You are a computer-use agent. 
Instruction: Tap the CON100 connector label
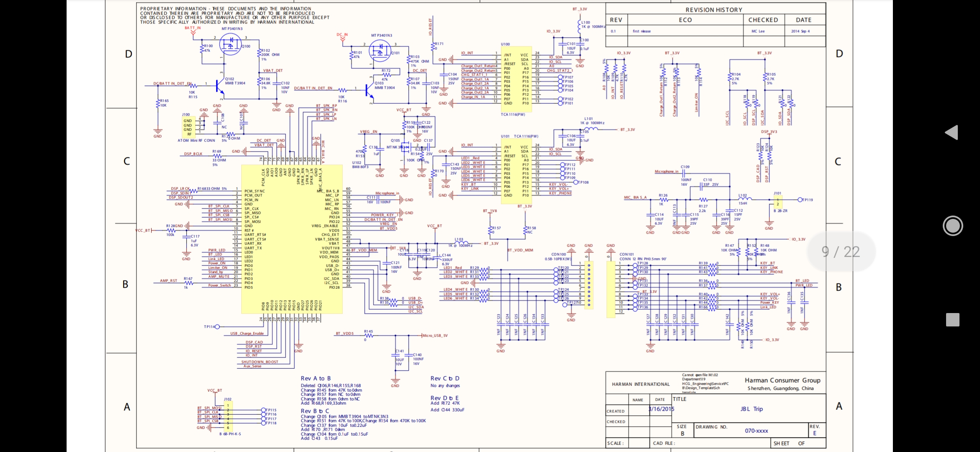(558, 254)
